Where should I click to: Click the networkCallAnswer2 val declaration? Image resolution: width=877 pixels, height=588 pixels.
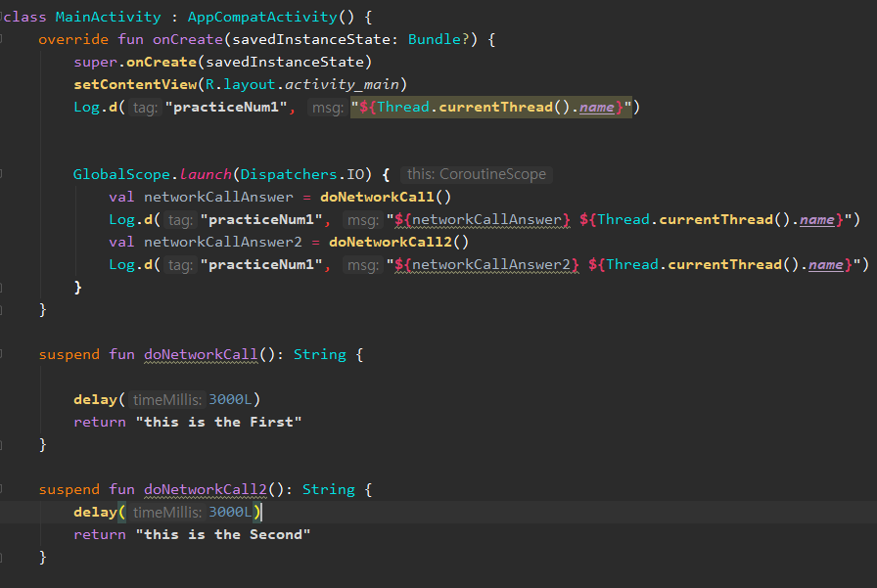[222, 242]
